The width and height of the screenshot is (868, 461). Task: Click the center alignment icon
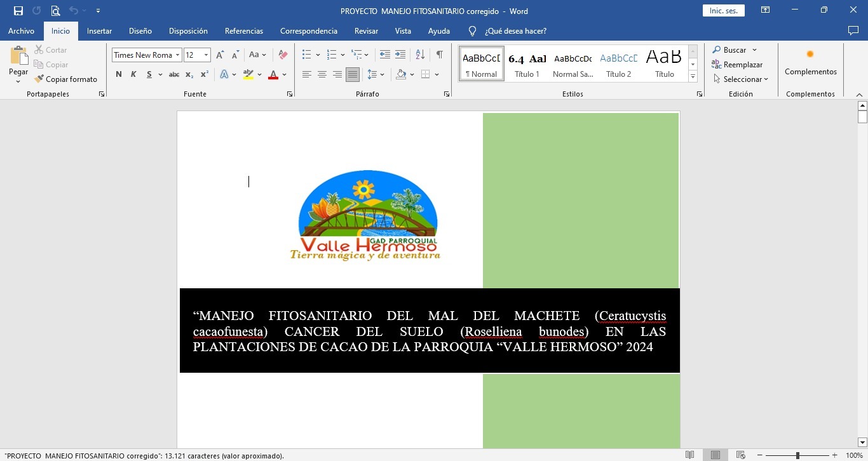pyautogui.click(x=322, y=75)
